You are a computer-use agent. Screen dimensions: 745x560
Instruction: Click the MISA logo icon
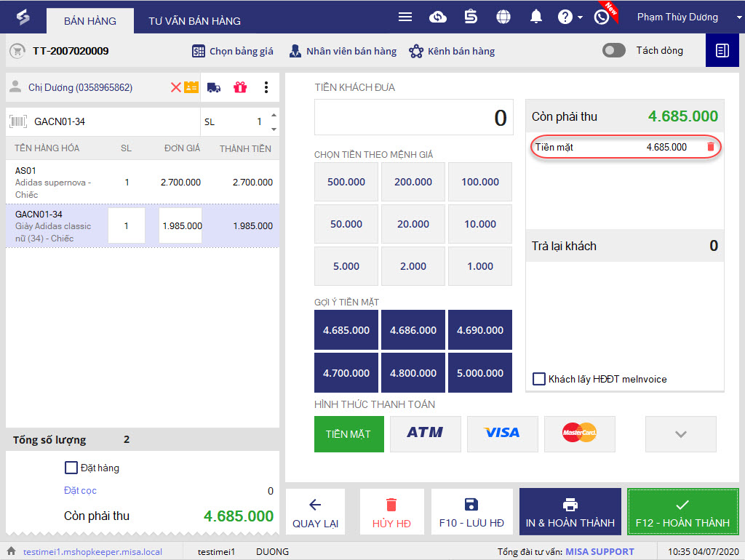click(x=23, y=17)
